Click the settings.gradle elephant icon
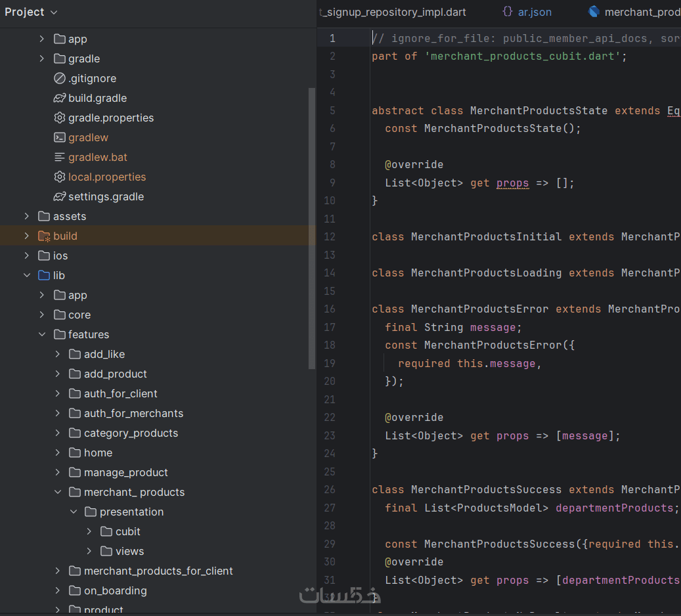 pos(60,197)
